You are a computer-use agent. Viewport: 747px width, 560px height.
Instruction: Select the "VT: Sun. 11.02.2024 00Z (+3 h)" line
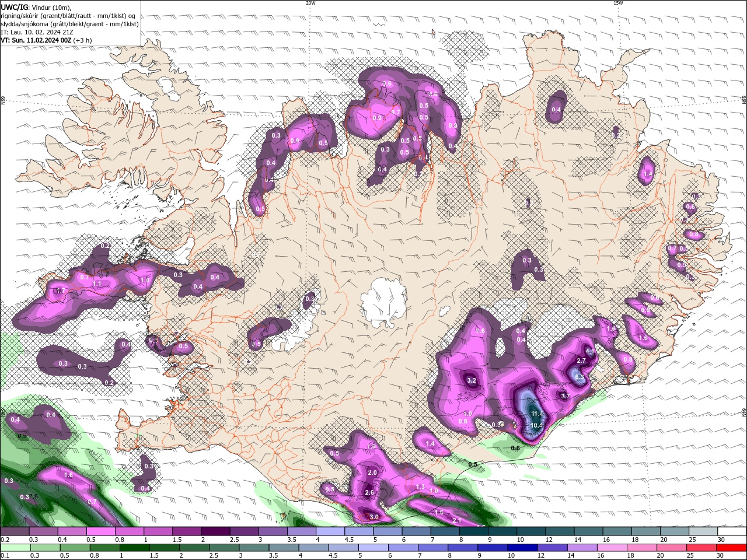46,40
